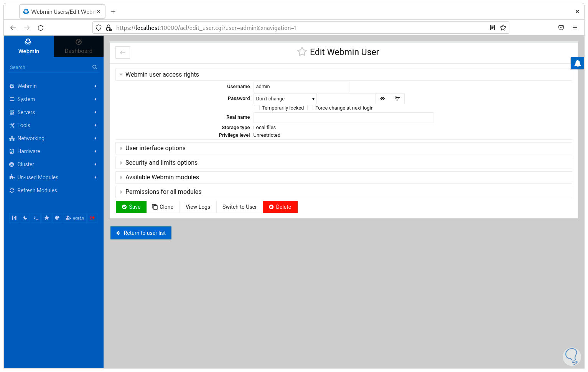Click the Save to Pocket icon

pyautogui.click(x=561, y=28)
